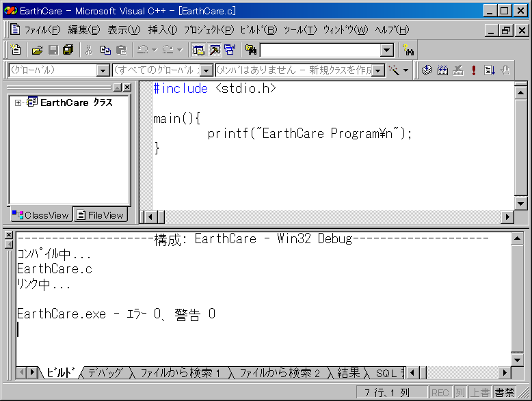The height and width of the screenshot is (401, 532).
Task: Close the workspace pane with X button
Action: [127, 87]
